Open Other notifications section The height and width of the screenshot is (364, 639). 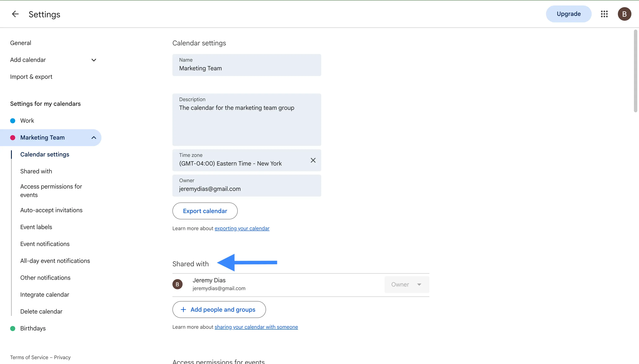click(x=45, y=278)
